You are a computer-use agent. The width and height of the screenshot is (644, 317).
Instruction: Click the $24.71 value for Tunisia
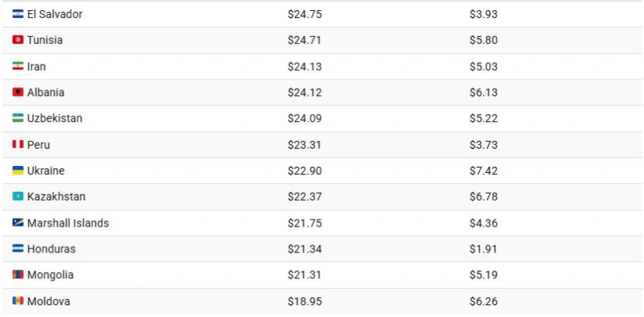(304, 40)
